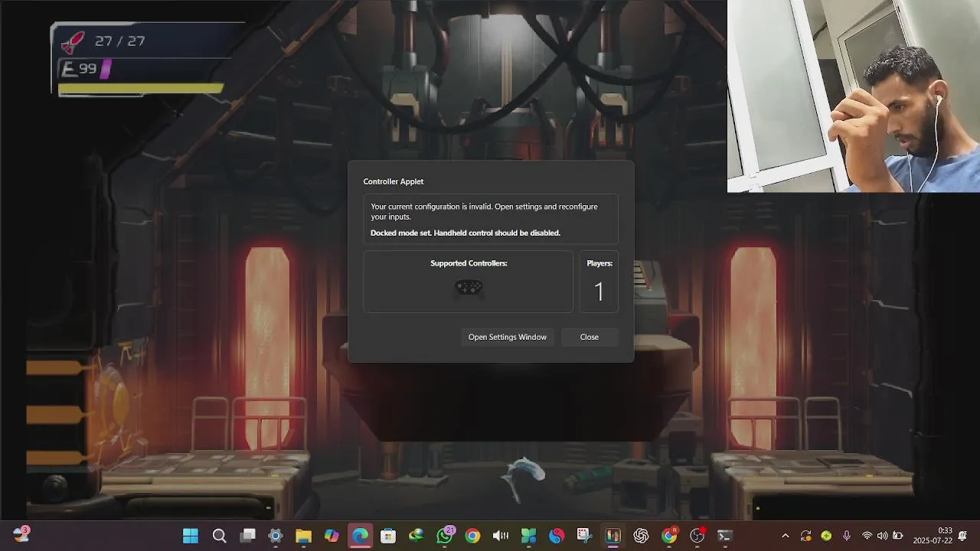Click the bold "Docked mode set" warning text
980x551 pixels.
tap(465, 233)
